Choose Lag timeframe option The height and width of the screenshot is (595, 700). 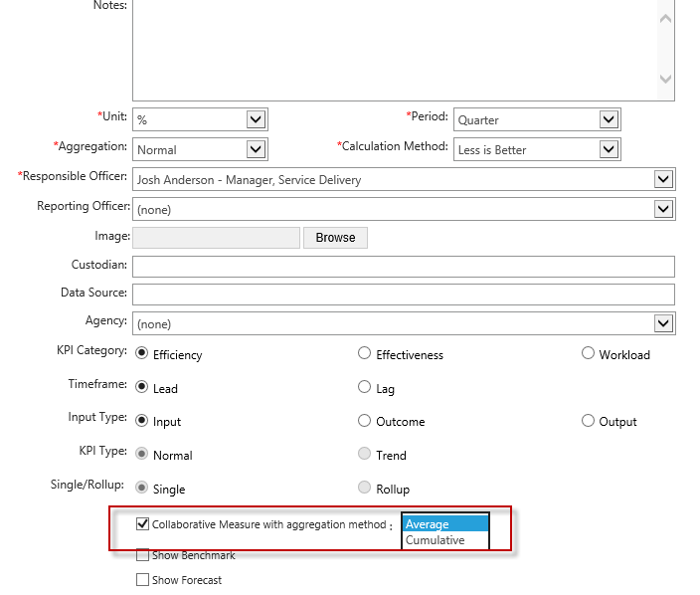[364, 387]
